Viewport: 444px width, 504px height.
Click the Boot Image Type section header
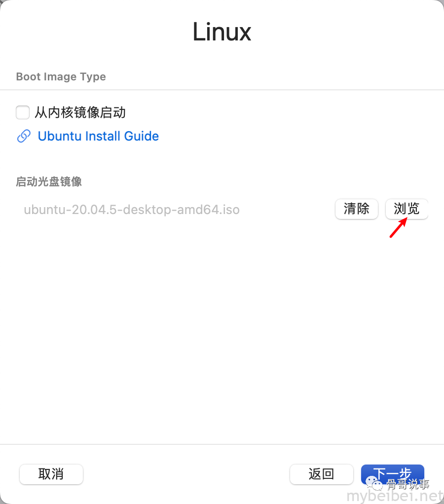pos(61,76)
